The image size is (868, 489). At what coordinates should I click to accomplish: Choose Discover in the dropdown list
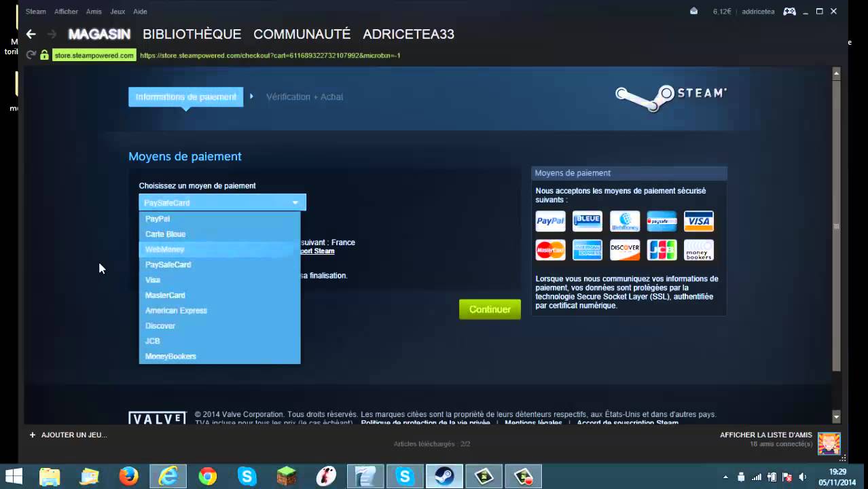pyautogui.click(x=219, y=325)
